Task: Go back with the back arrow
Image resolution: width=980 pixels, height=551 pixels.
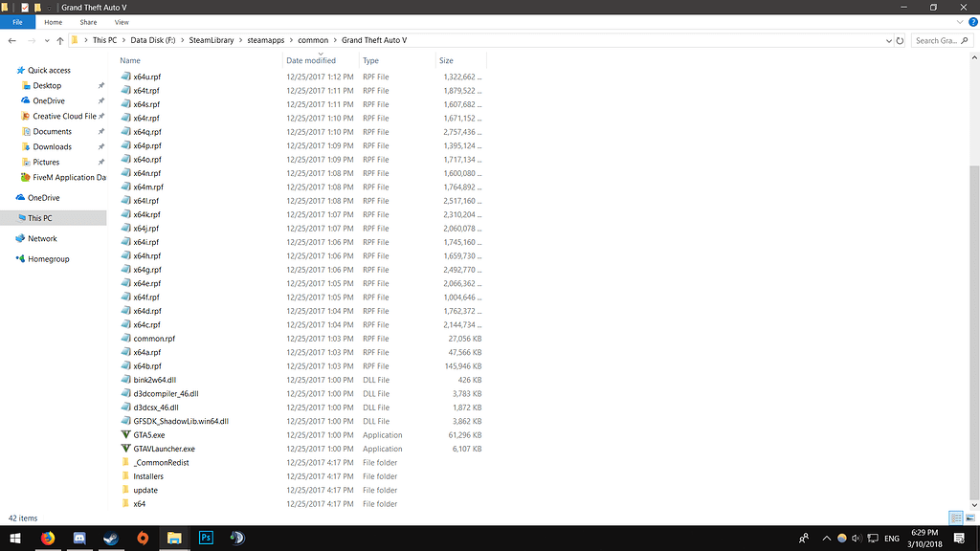Action: click(x=11, y=40)
